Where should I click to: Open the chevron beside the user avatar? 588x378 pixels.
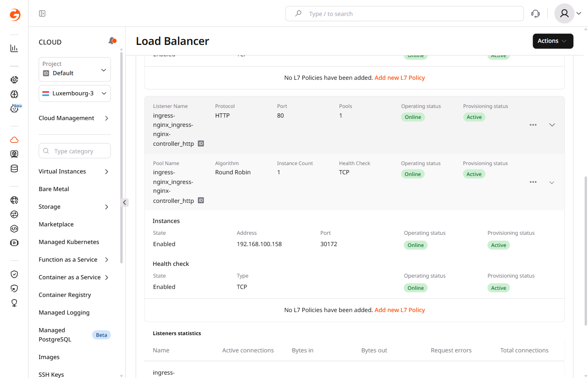click(579, 13)
